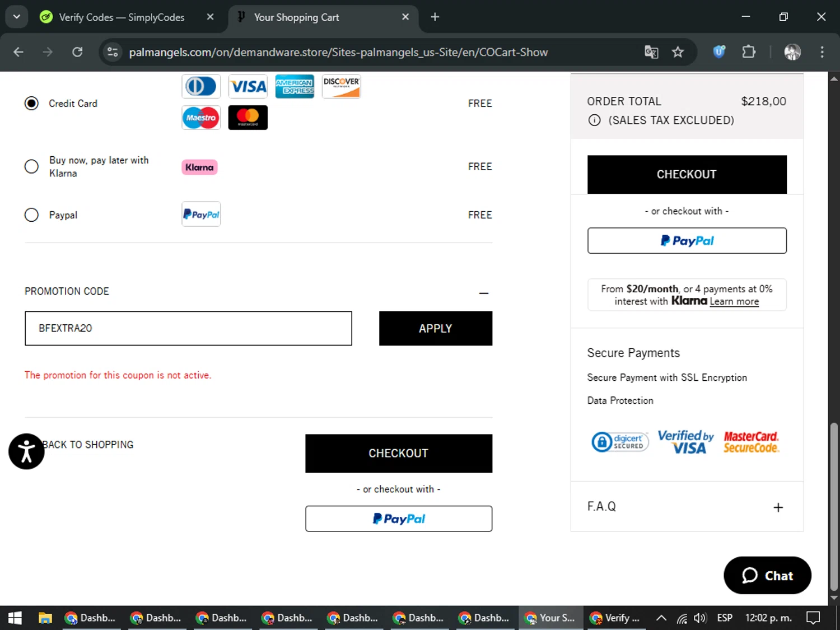Image resolution: width=840 pixels, height=630 pixels.
Task: Close the Verify Codes tab
Action: point(210,17)
